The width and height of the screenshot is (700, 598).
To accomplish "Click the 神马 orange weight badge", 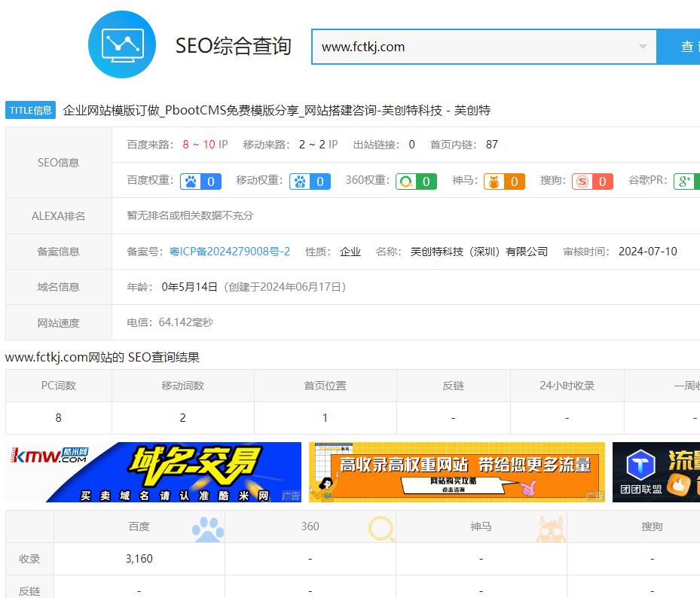I will pos(504,182).
